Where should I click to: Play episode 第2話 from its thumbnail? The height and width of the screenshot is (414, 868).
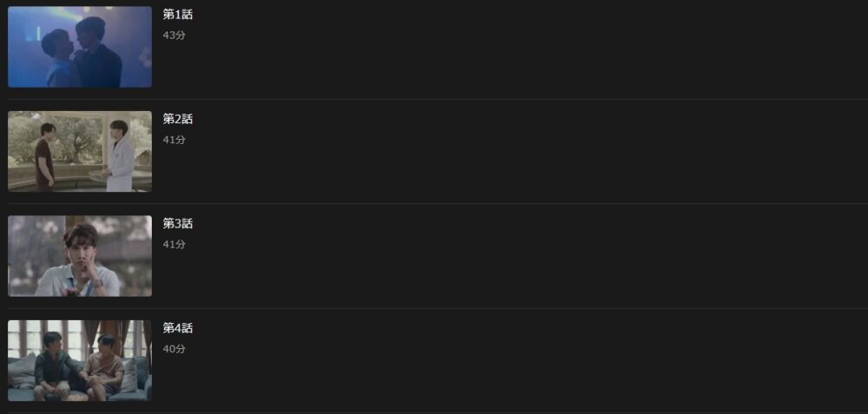coord(80,151)
